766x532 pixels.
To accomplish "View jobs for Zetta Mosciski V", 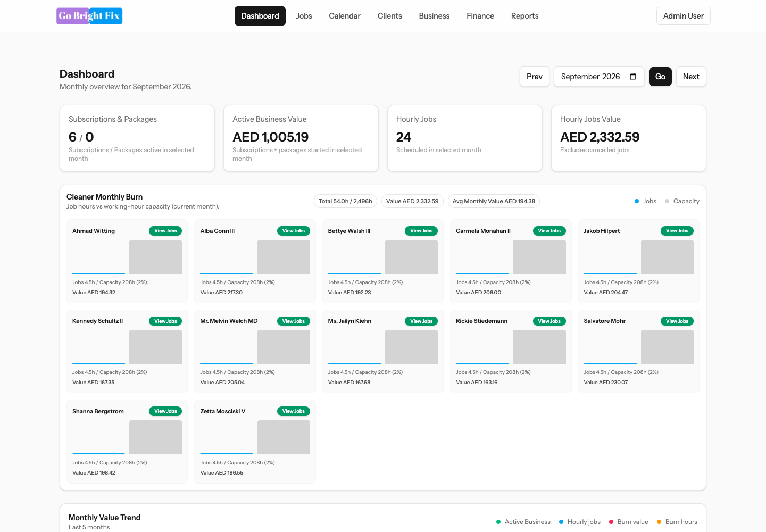I will click(294, 411).
